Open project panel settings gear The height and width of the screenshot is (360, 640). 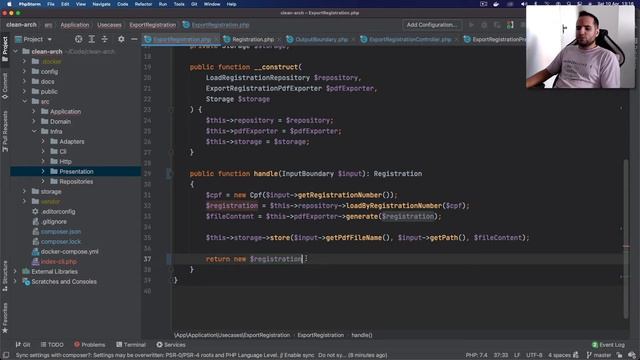pos(121,39)
